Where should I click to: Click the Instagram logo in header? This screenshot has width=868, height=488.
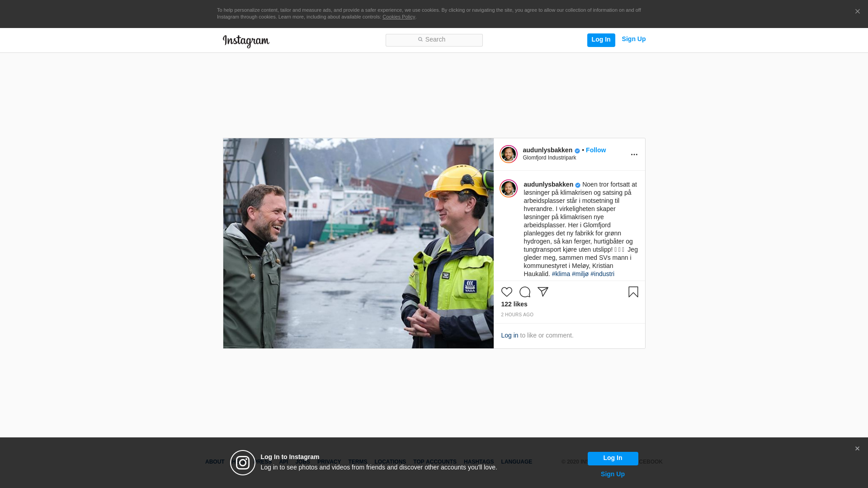click(246, 41)
